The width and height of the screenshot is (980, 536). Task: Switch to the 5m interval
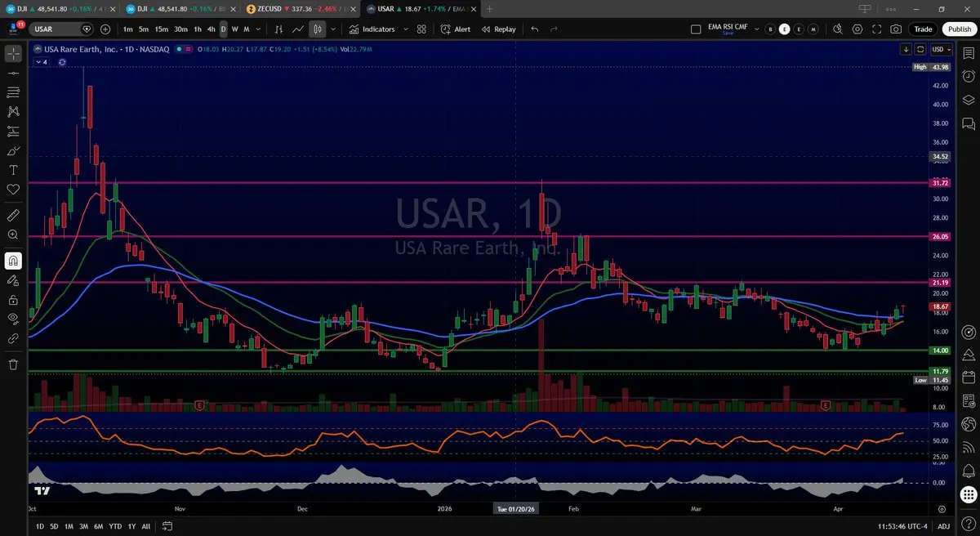tap(144, 29)
